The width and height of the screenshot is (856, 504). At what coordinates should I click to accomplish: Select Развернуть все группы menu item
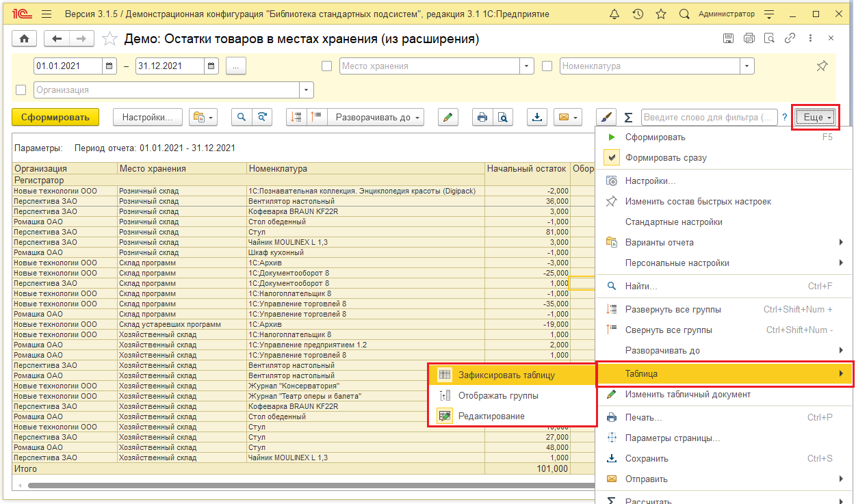pyautogui.click(x=724, y=309)
